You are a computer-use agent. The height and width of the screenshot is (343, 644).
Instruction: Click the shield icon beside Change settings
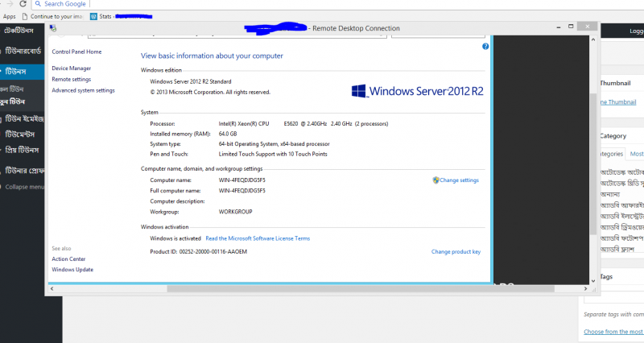pyautogui.click(x=436, y=180)
